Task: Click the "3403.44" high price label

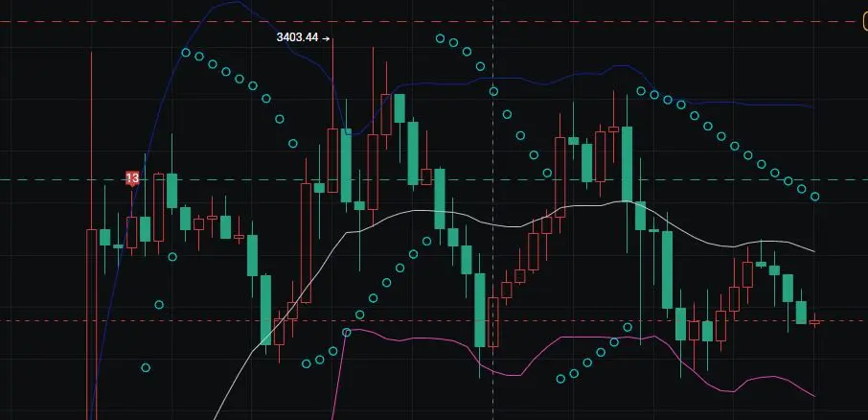Action: point(297,37)
